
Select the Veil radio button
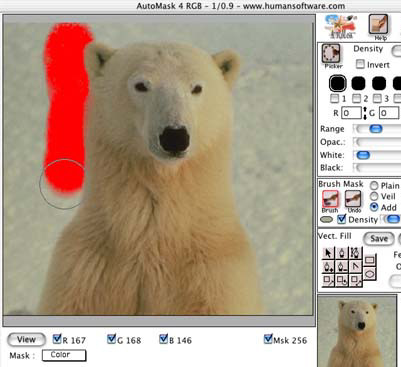click(x=374, y=196)
